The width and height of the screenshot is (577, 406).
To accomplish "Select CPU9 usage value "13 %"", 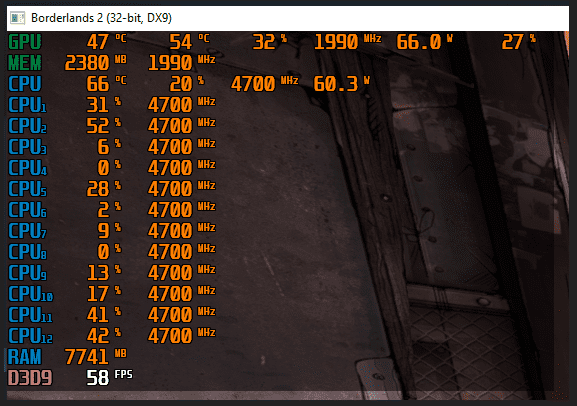I will (x=104, y=272).
